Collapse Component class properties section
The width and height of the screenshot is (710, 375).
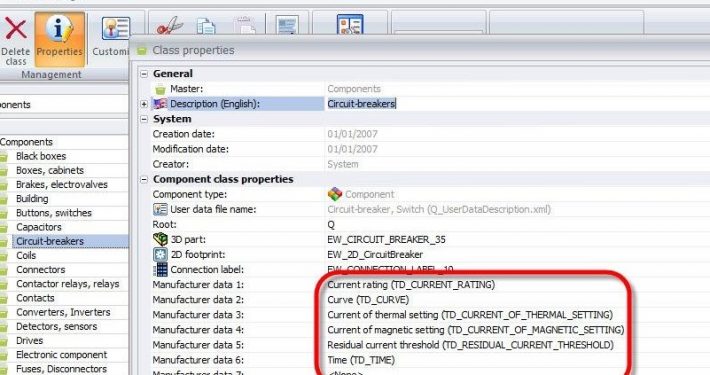point(144,179)
